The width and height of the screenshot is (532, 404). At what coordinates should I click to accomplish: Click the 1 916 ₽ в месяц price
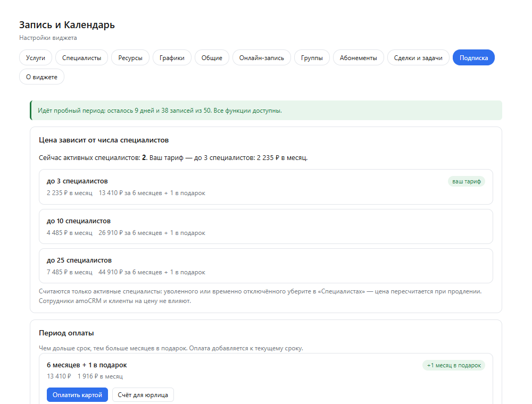tap(100, 376)
